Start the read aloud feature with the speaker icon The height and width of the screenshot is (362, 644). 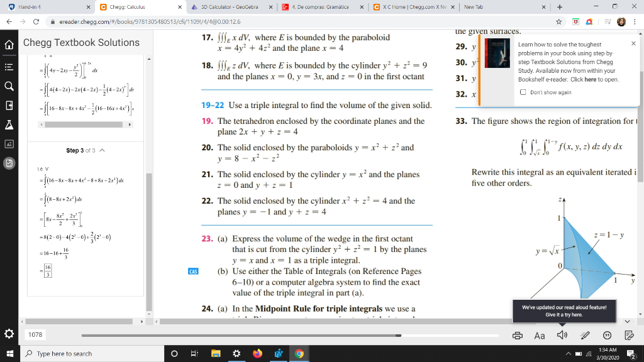[563, 336]
